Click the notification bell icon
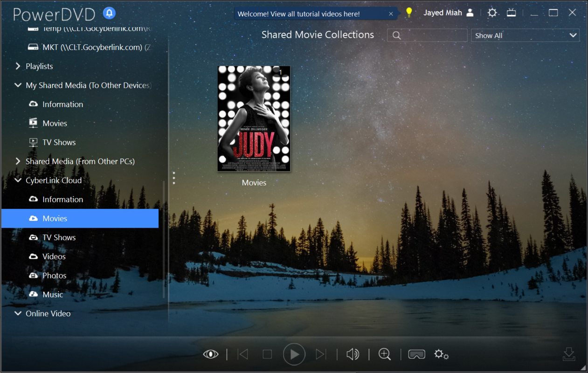 point(109,13)
